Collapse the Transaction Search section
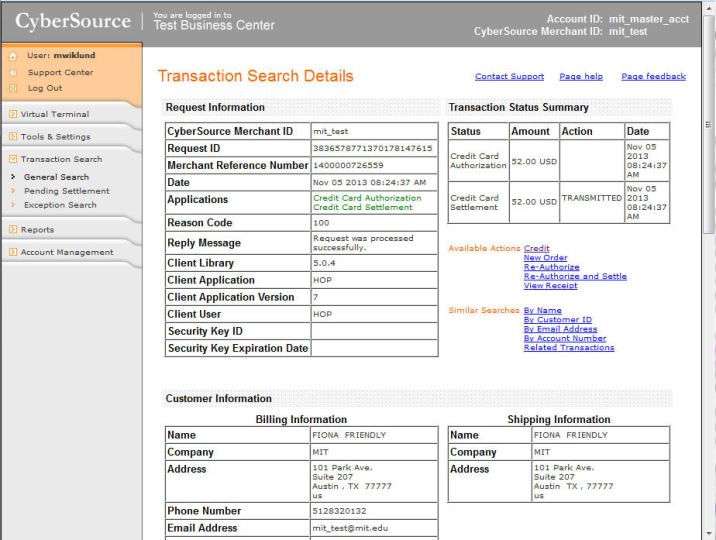Viewport: 716px width, 540px height. pos(61,159)
